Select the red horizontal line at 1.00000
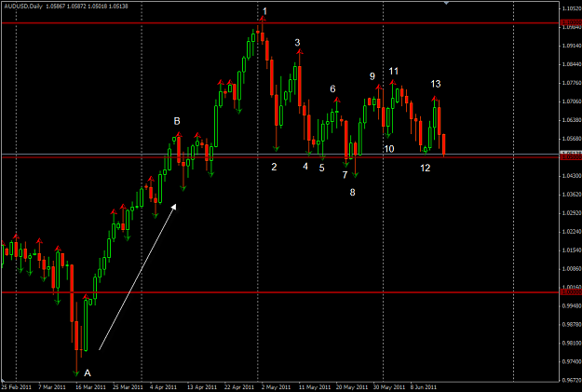Screen dimensions: 582x392 coord(280,292)
